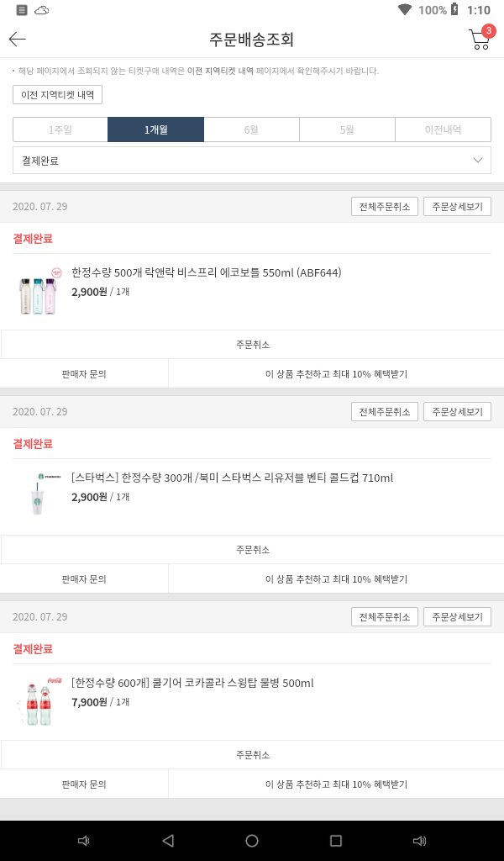Screen dimensions: 504x861
Task: Open the Coca-Cola swing-top bottle thumbnail
Action: point(39,701)
